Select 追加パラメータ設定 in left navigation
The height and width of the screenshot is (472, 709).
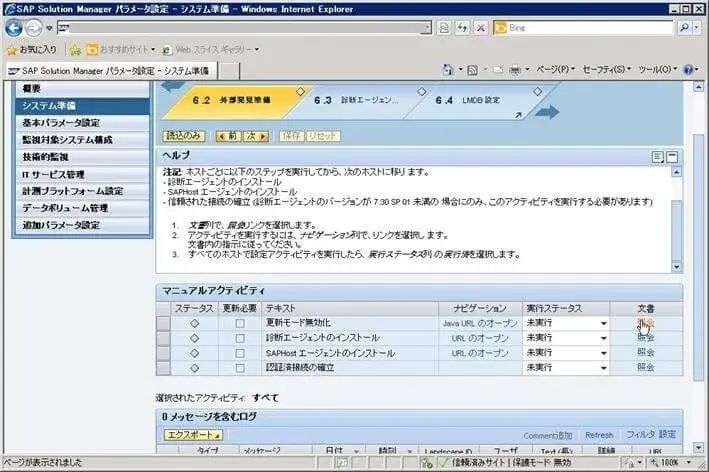point(83,225)
